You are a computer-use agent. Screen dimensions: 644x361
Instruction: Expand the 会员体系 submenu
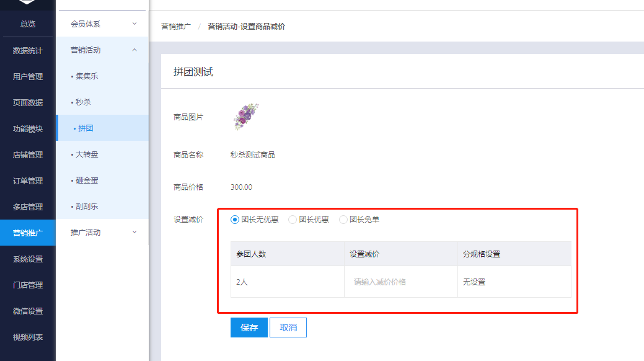(x=102, y=24)
